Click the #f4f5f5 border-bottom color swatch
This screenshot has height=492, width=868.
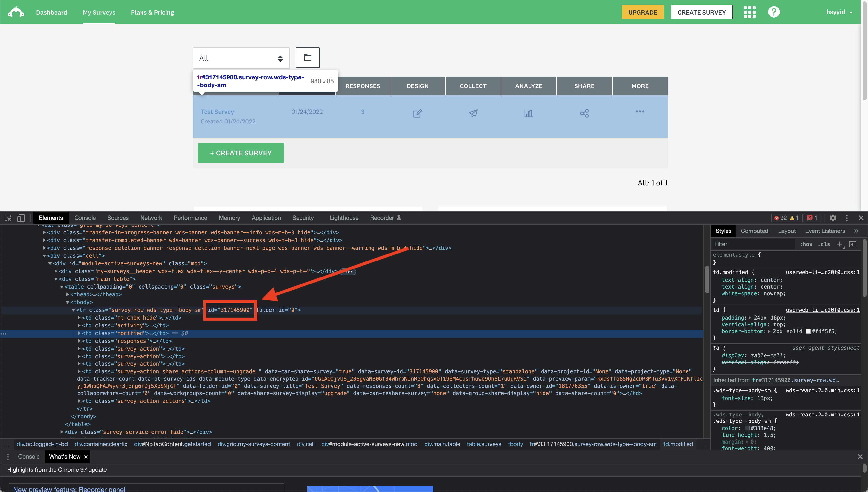point(808,331)
